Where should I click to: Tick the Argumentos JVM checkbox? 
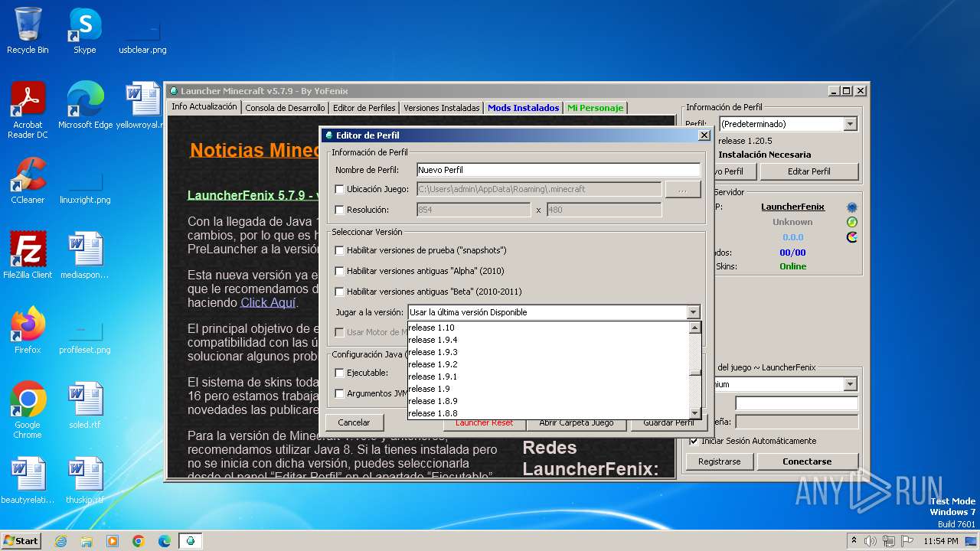[x=340, y=393]
